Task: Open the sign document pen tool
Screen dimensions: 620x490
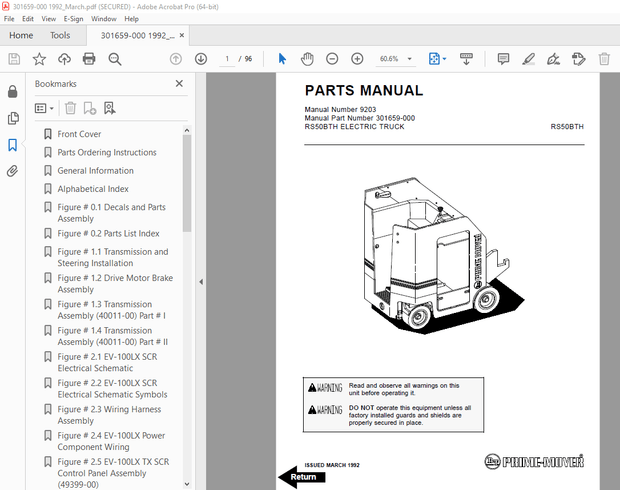Action: [x=553, y=59]
